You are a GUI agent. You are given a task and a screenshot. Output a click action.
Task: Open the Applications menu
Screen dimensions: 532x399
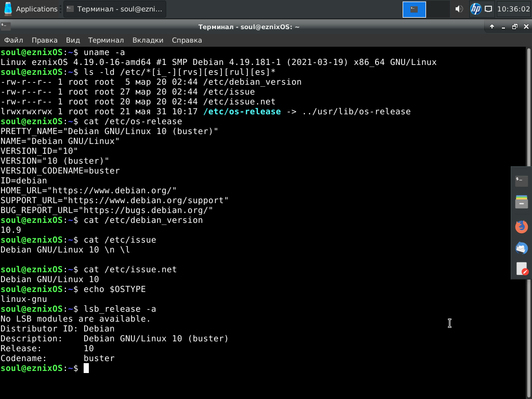(31, 9)
